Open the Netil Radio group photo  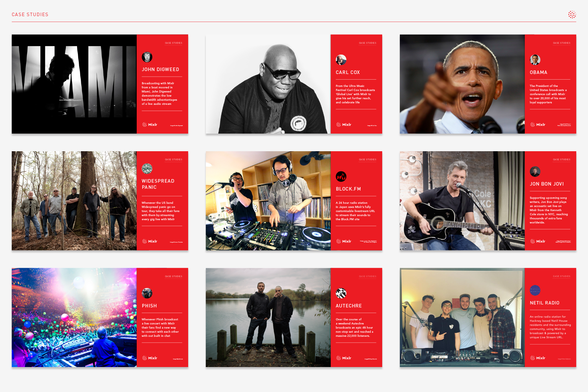coord(462,317)
